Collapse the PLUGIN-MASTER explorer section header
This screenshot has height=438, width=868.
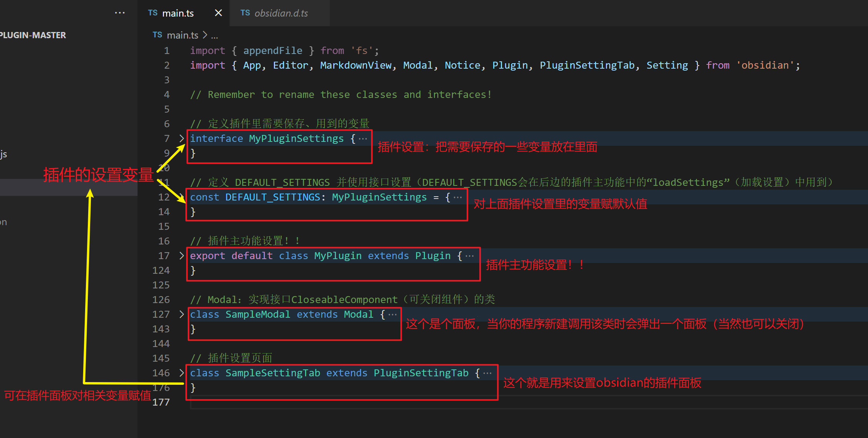point(33,35)
